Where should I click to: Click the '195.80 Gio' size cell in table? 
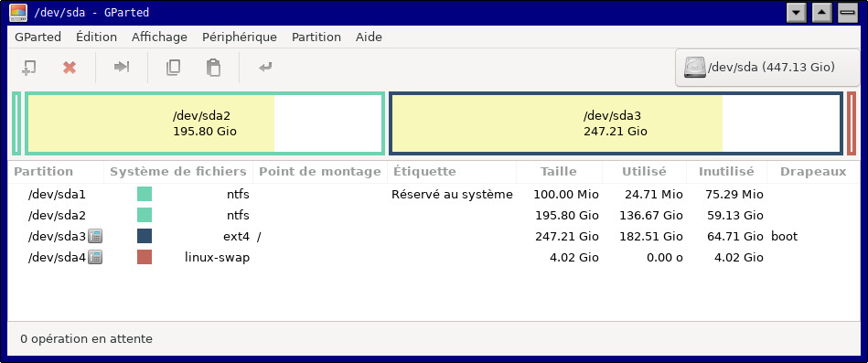pyautogui.click(x=567, y=215)
